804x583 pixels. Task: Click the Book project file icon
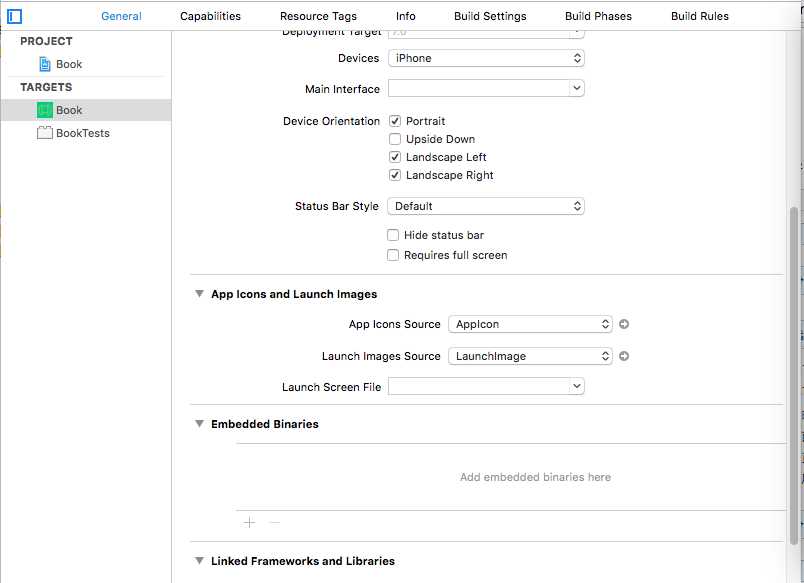pos(45,64)
